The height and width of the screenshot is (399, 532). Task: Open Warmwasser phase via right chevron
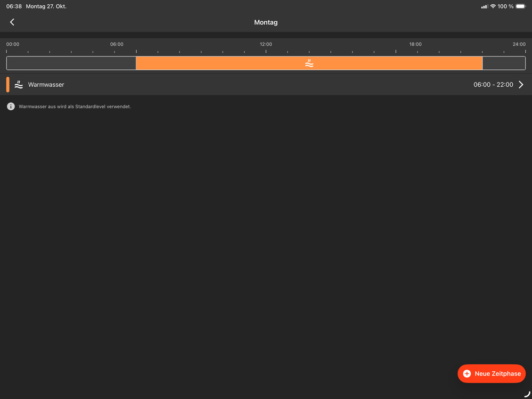click(x=521, y=85)
